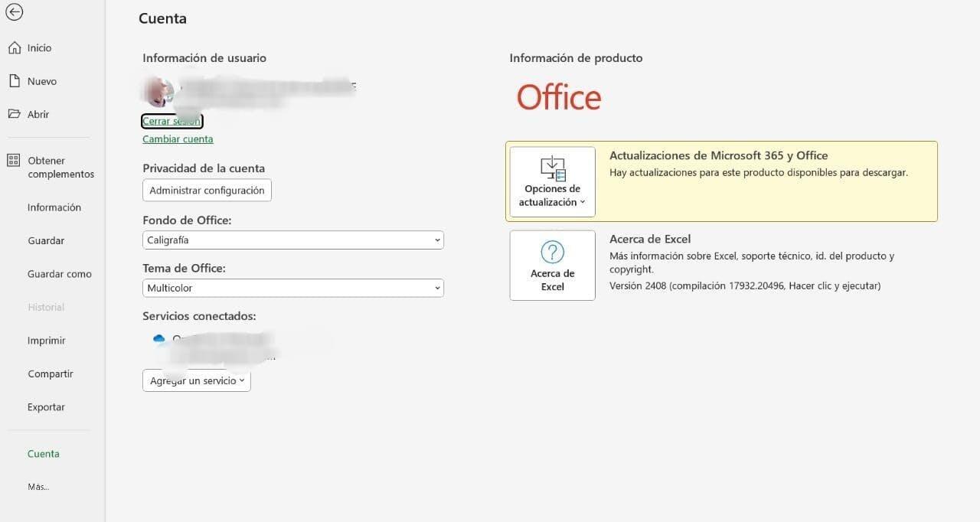
Task: Click the Privacidad de la cuenta label
Action: coord(204,168)
